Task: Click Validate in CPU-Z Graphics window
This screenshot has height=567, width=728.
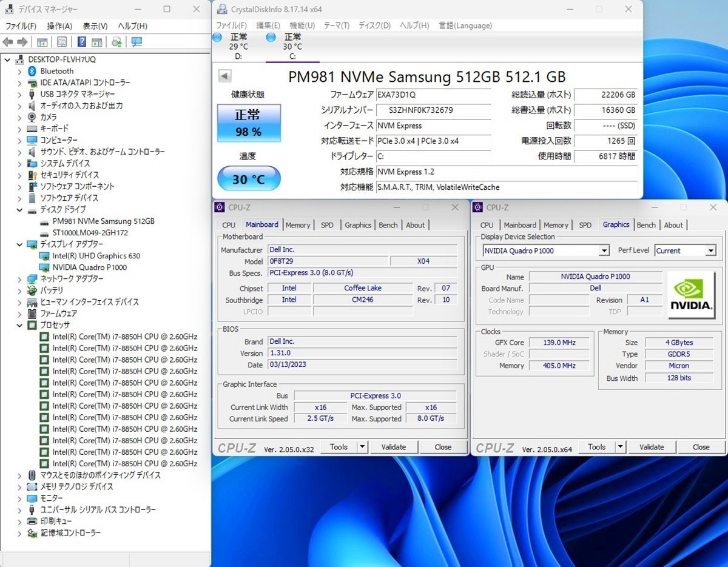Action: (652, 447)
